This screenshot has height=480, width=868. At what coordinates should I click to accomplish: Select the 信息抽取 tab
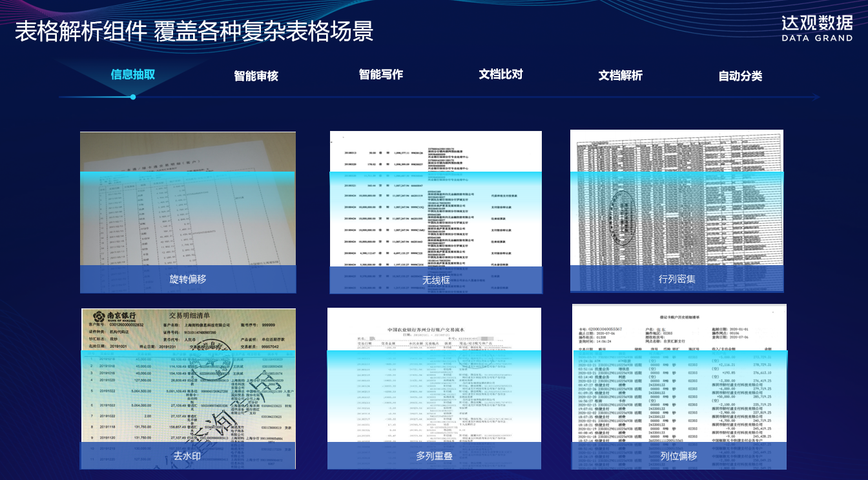pyautogui.click(x=132, y=74)
